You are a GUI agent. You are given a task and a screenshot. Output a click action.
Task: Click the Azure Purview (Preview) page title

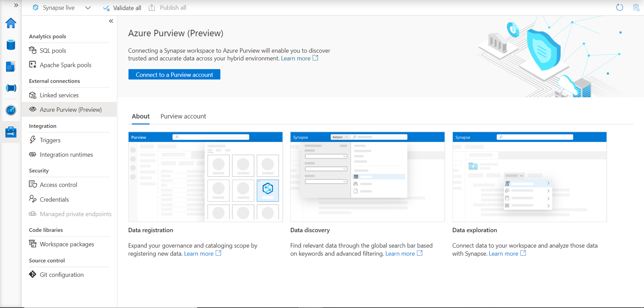pos(176,33)
